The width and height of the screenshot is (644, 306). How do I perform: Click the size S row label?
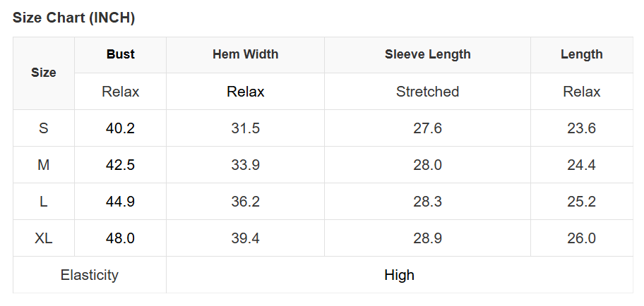coord(44,128)
